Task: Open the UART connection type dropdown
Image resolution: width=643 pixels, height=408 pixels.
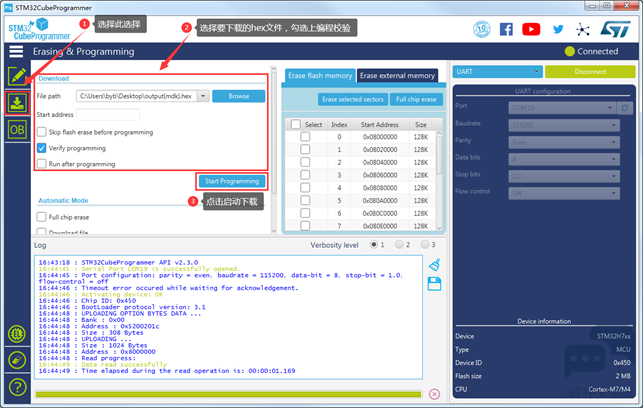Action: point(497,72)
